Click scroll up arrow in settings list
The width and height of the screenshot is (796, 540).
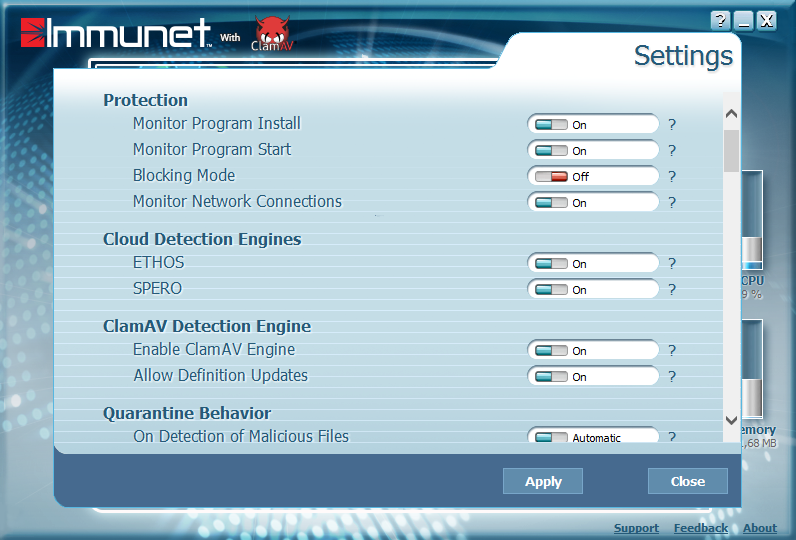[731, 114]
